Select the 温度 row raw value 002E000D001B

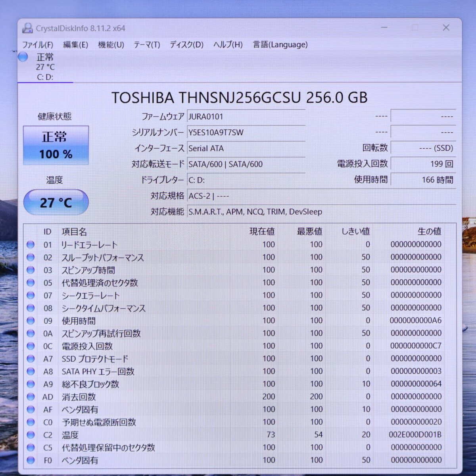(x=415, y=435)
